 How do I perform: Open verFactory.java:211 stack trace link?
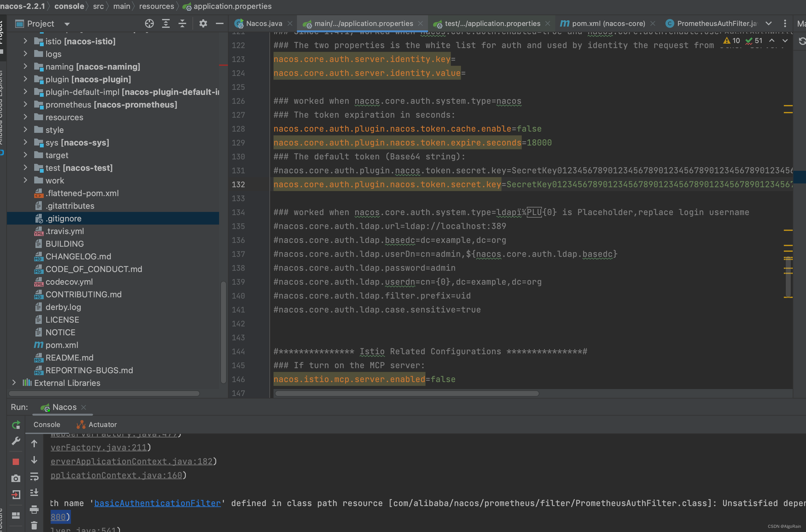[x=99, y=447]
